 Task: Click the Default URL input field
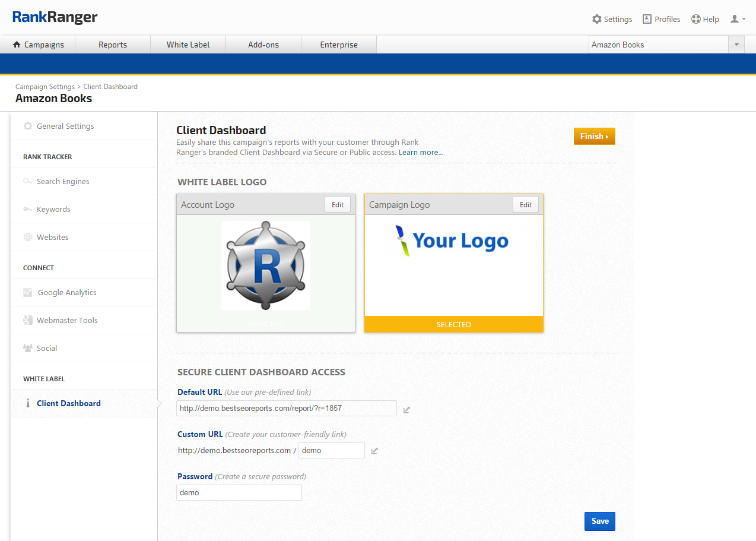tap(287, 408)
